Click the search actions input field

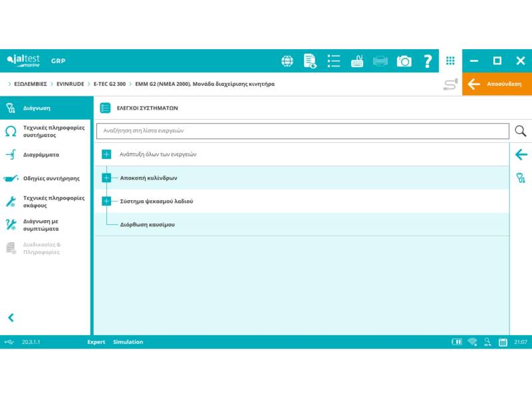303,131
